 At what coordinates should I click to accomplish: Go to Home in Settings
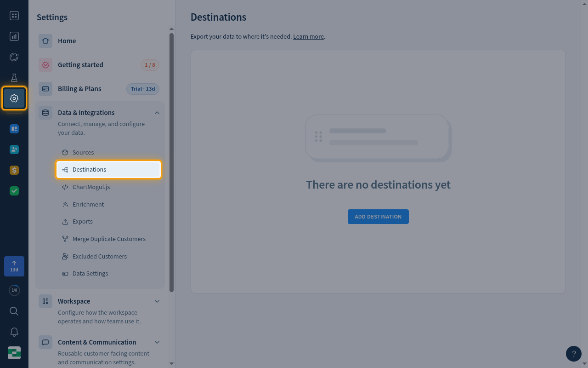(x=100, y=41)
